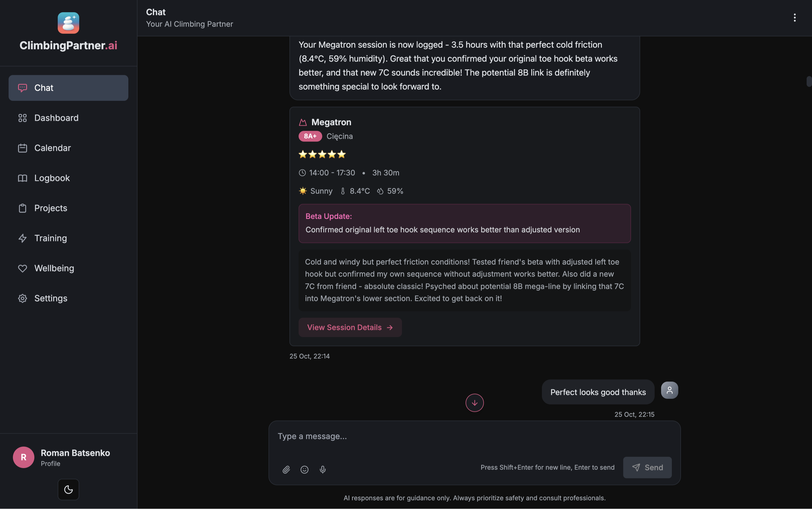The height and width of the screenshot is (509, 812).
Task: Click the Type a message input field
Action: [x=474, y=436]
